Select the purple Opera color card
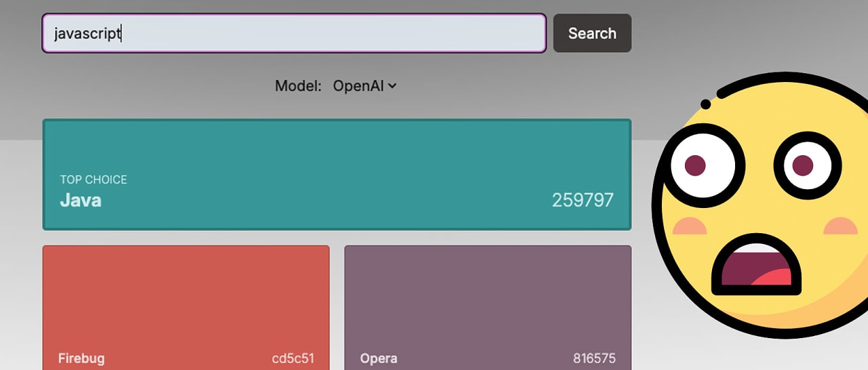 [x=488, y=308]
